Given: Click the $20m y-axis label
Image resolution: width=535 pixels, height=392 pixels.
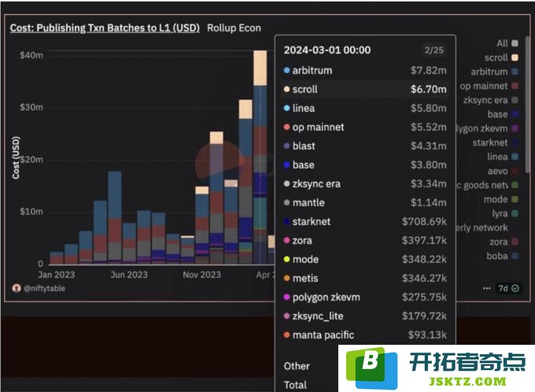Looking at the screenshot, I should click(31, 160).
